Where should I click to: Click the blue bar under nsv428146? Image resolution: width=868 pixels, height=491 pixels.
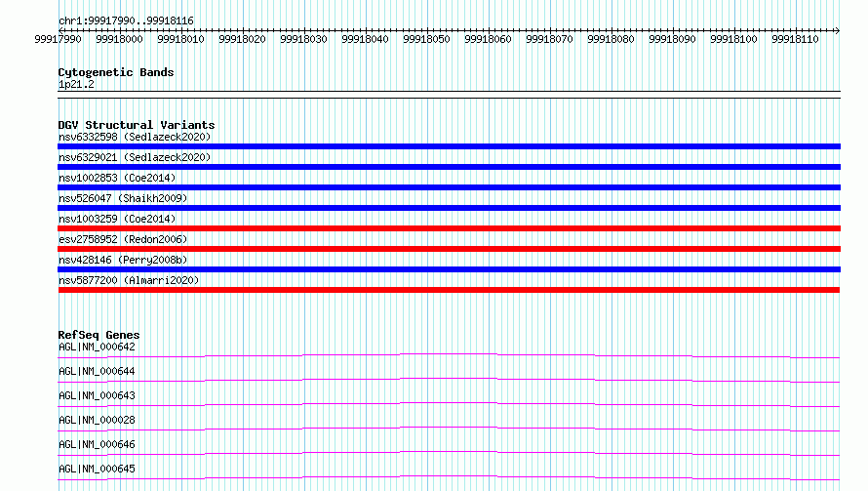[449, 269]
